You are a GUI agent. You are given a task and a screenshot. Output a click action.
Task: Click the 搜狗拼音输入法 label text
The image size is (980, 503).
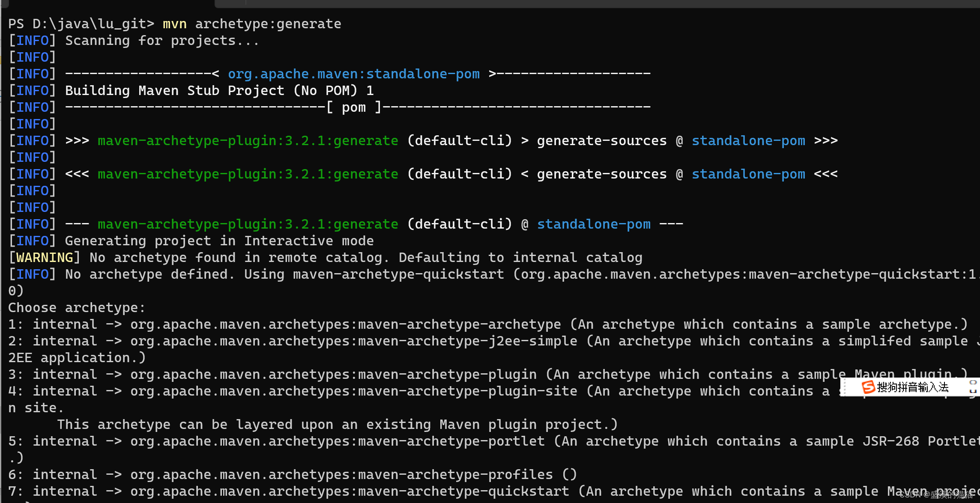tap(913, 387)
